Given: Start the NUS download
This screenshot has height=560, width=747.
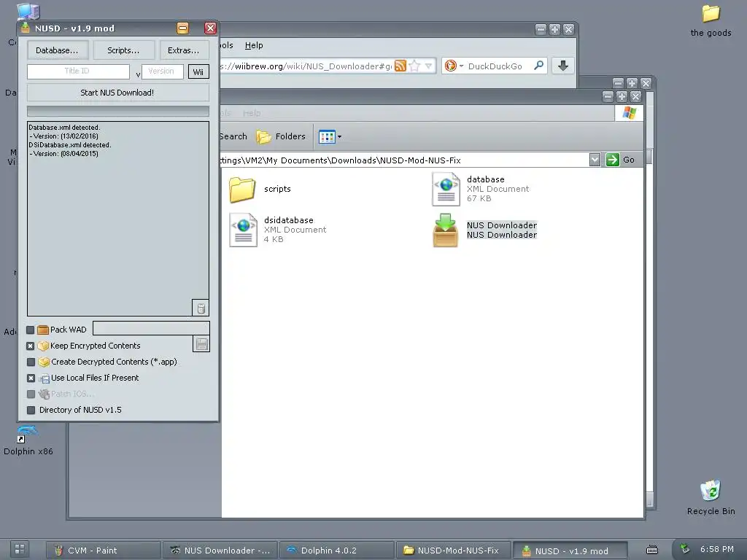Looking at the screenshot, I should (117, 93).
